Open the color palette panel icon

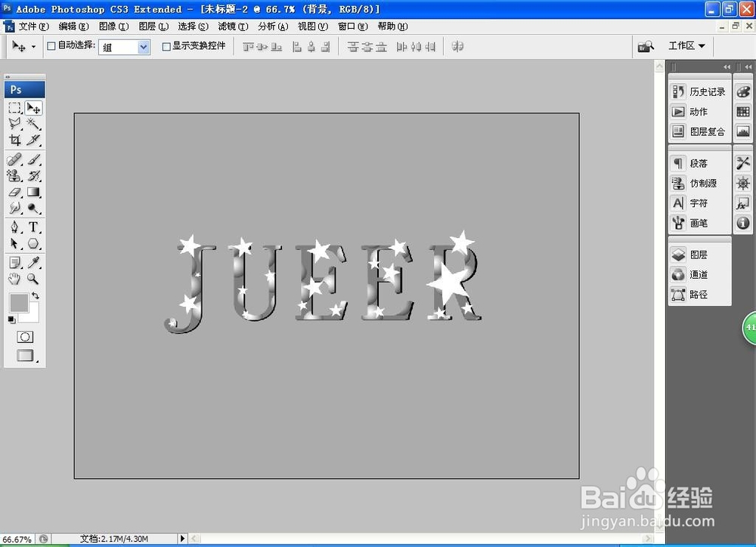point(743,91)
